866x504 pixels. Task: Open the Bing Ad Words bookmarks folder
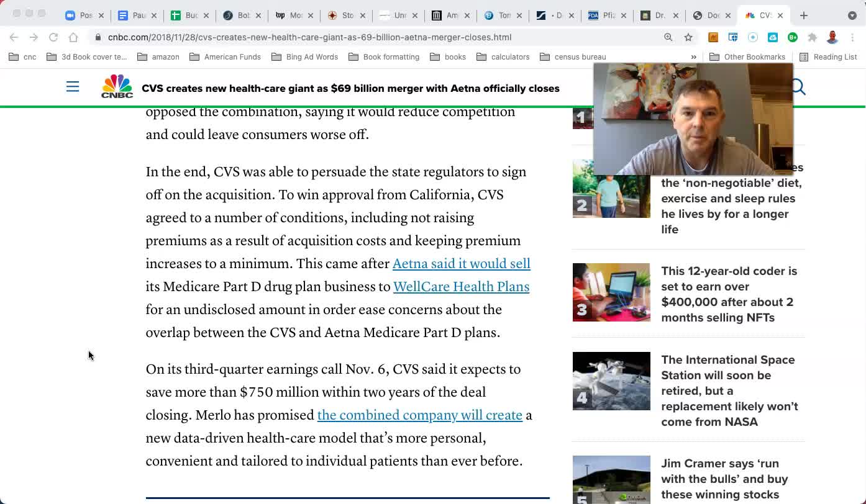point(305,57)
